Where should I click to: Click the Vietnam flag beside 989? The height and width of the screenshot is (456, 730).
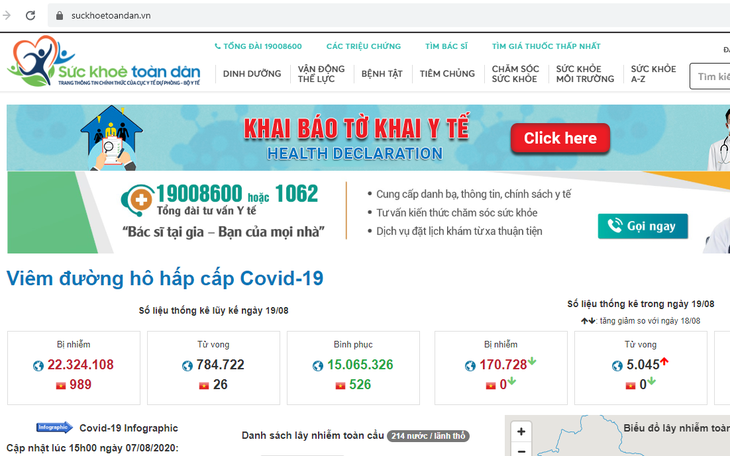[x=61, y=386]
